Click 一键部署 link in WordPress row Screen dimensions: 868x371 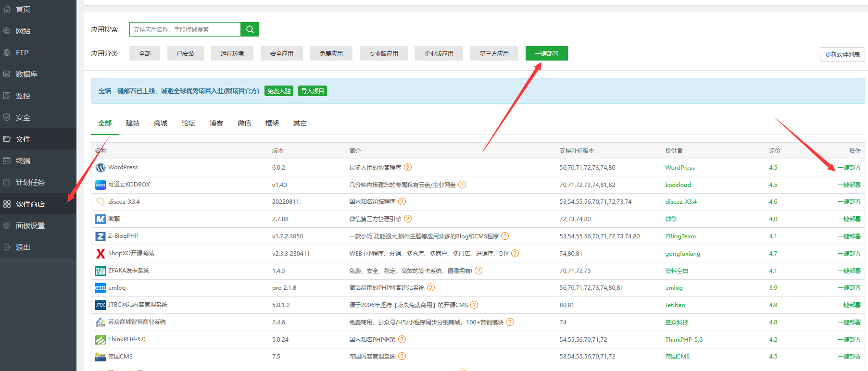849,168
